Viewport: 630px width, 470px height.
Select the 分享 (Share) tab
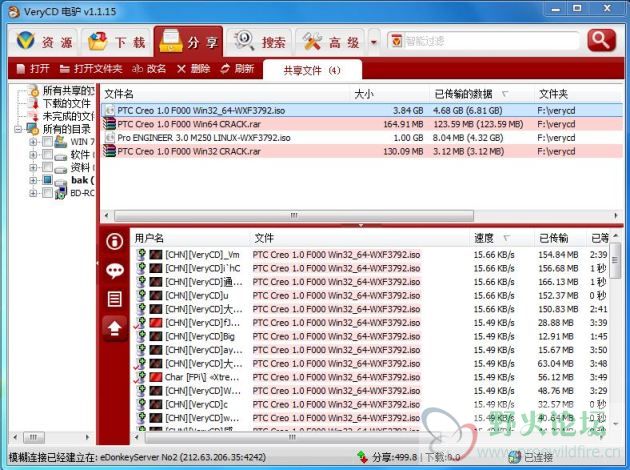(x=188, y=42)
